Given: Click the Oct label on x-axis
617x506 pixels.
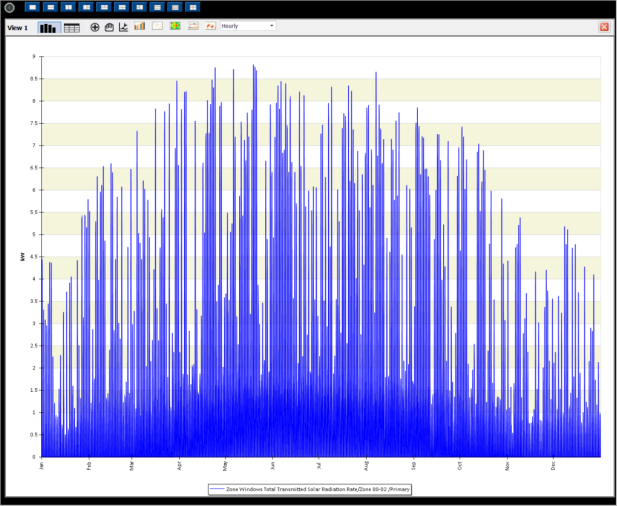Looking at the screenshot, I should [x=459, y=465].
